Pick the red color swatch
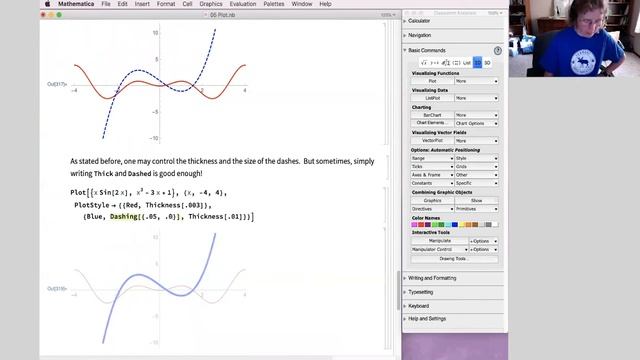The height and width of the screenshot is (360, 640). pos(421,224)
